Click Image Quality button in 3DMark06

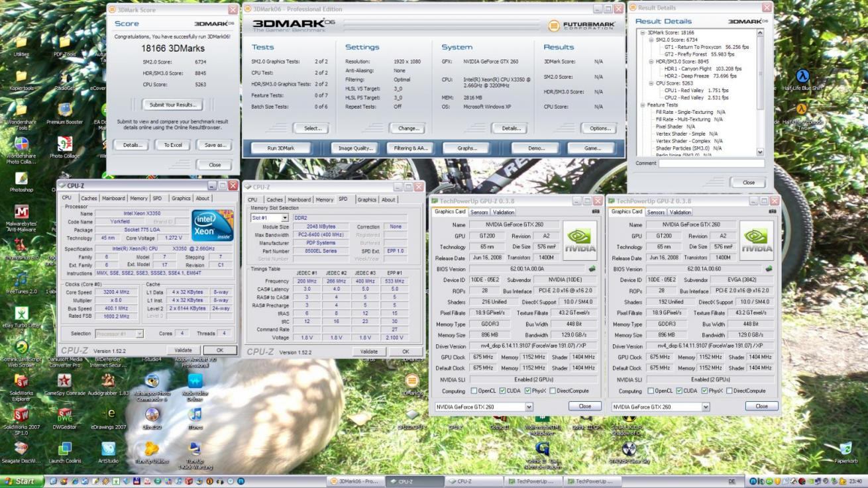click(x=355, y=148)
